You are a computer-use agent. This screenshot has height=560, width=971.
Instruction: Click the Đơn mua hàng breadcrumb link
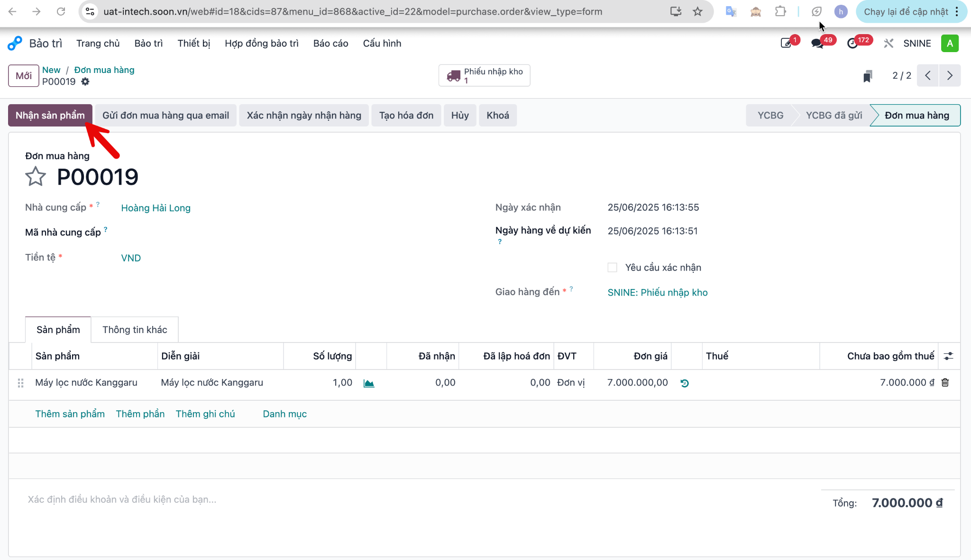click(104, 70)
